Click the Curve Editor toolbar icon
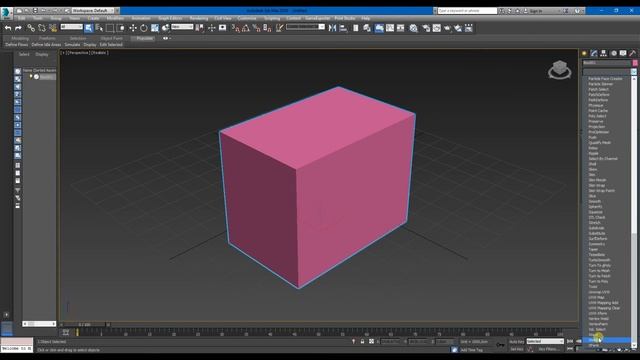Screen dimensions: 640x360 click(x=390, y=28)
